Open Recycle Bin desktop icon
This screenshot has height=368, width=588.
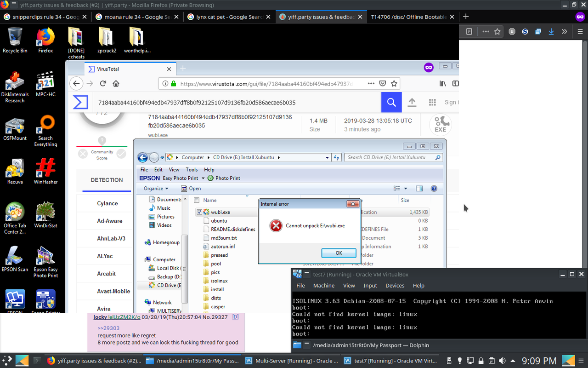pyautogui.click(x=15, y=40)
